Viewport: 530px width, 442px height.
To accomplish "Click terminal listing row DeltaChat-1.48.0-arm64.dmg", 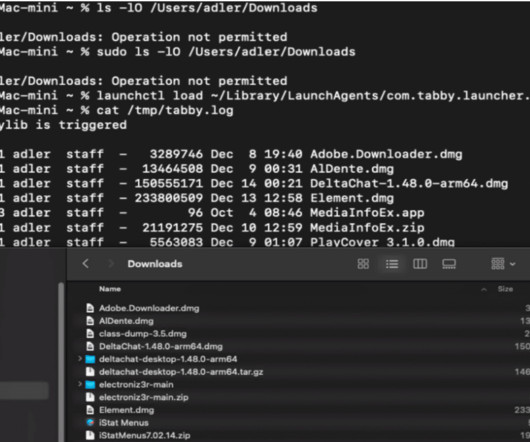I will (x=254, y=183).
